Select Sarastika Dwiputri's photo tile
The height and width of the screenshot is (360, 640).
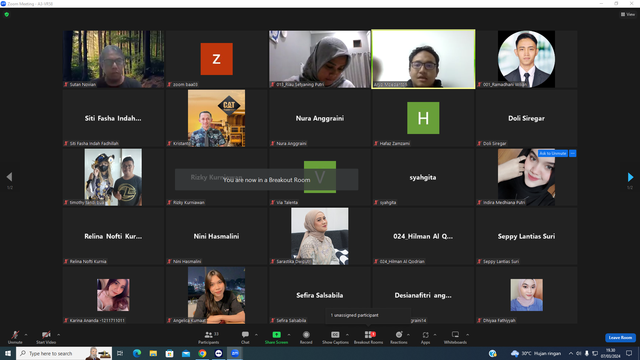click(320, 236)
